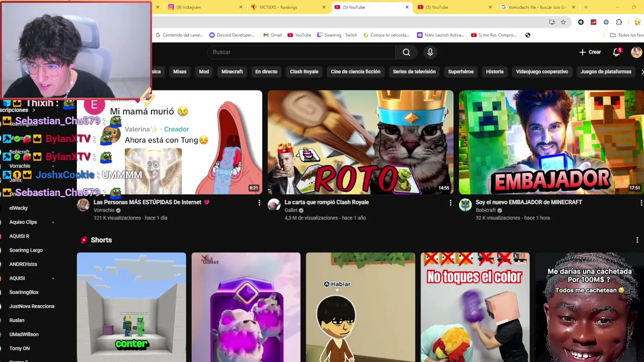Open the YouTube account avatar menu
This screenshot has width=644, height=362.
(x=636, y=52)
